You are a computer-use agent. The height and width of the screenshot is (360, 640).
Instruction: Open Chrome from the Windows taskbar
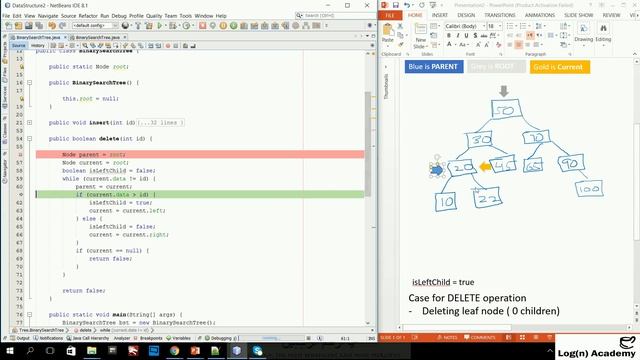pos(175,351)
